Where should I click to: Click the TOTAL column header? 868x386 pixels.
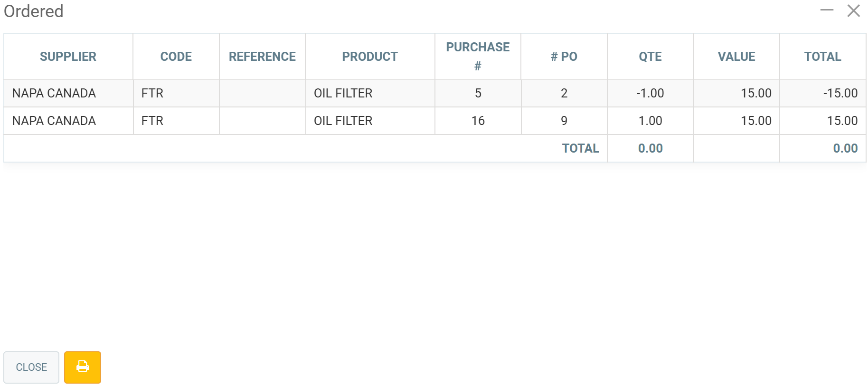822,57
